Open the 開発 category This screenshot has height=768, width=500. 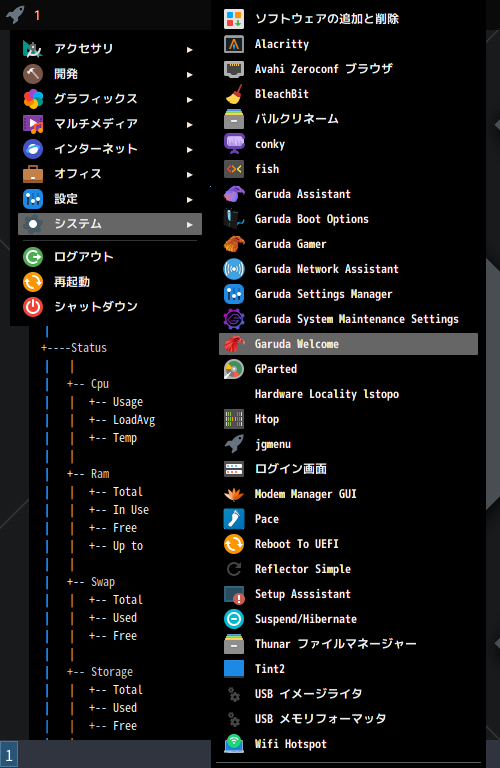[x=110, y=73]
